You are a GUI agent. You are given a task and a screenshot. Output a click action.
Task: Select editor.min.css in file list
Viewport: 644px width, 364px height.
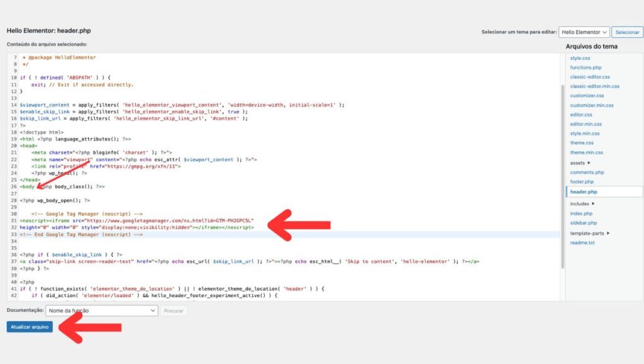(x=586, y=124)
